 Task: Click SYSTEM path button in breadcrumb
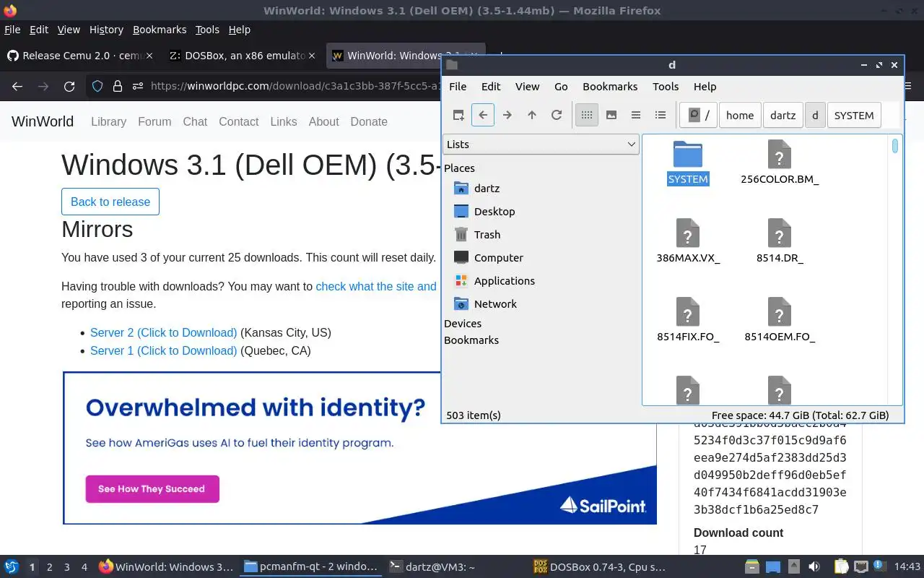[854, 116]
